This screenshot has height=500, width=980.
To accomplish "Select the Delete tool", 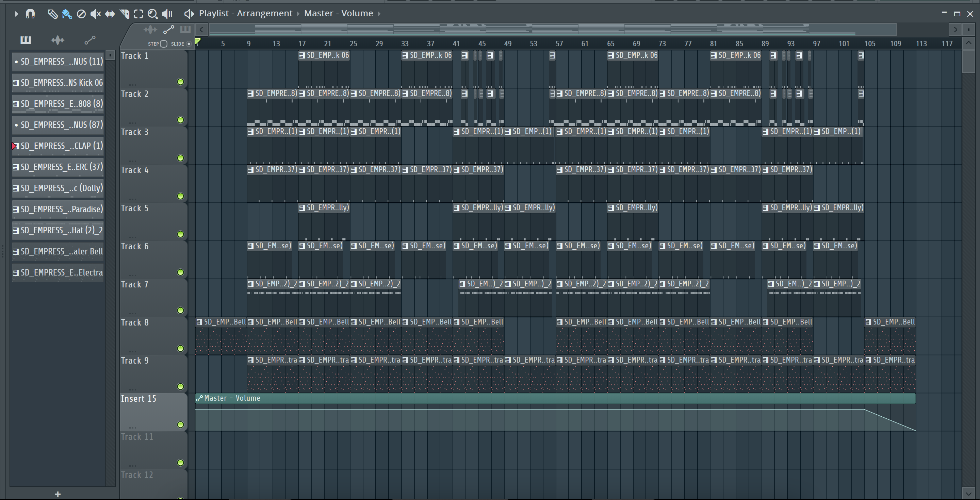I will coord(81,14).
